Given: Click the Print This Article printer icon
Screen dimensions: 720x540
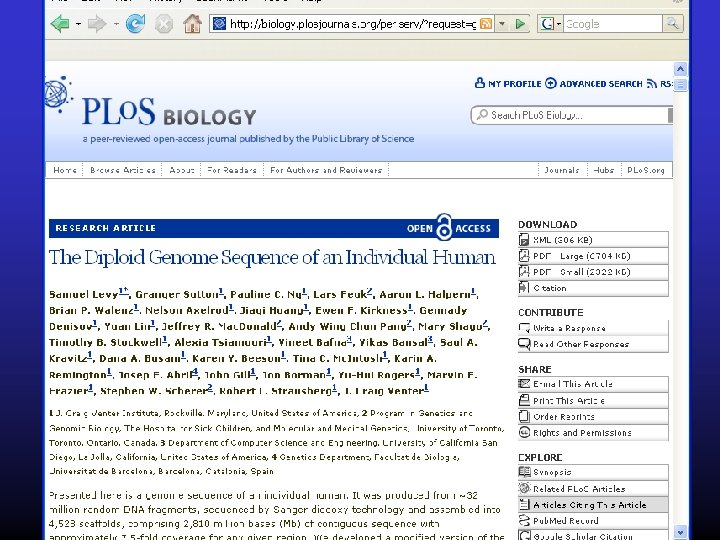Looking at the screenshot, I should coord(524,400).
